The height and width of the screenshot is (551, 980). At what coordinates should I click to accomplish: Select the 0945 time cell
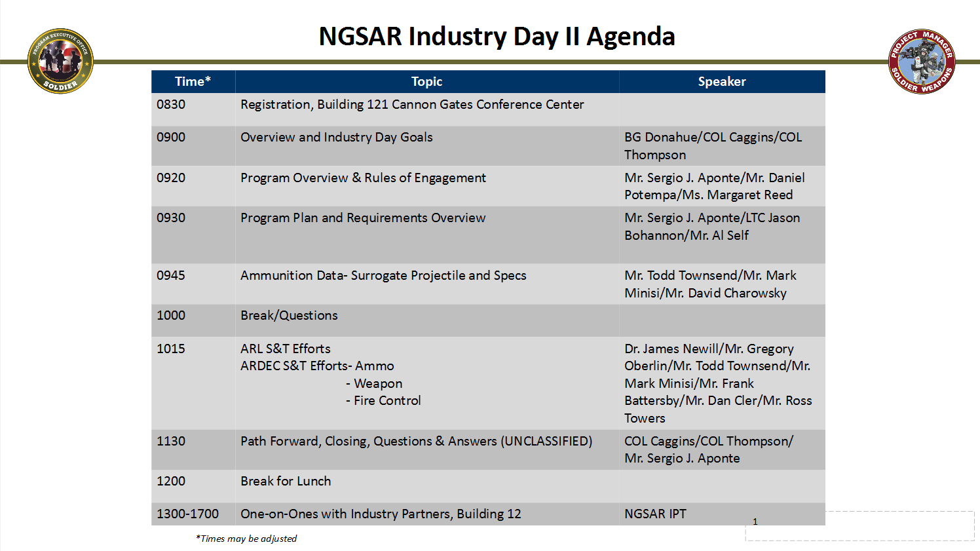(193, 284)
